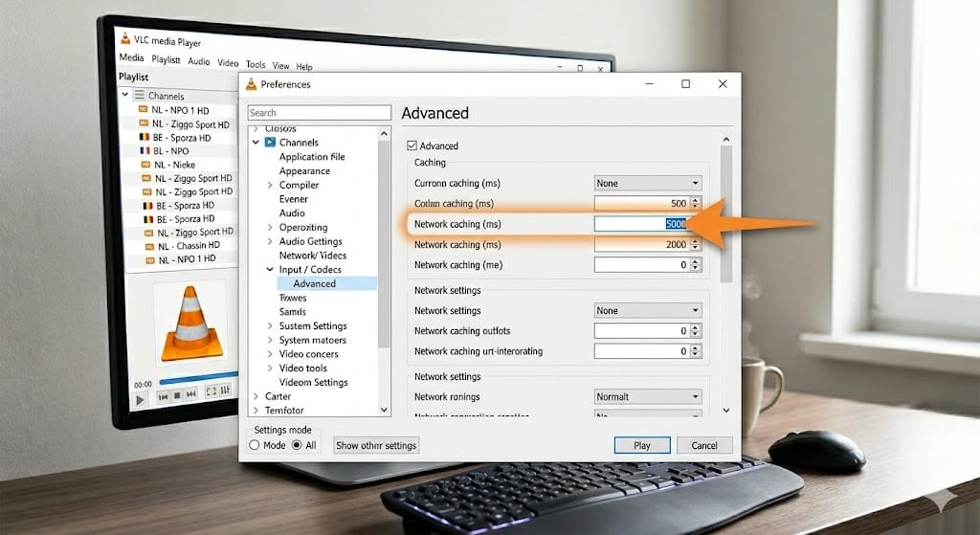The height and width of the screenshot is (535, 980).
Task: Expand the Carter tree node
Action: (256, 396)
